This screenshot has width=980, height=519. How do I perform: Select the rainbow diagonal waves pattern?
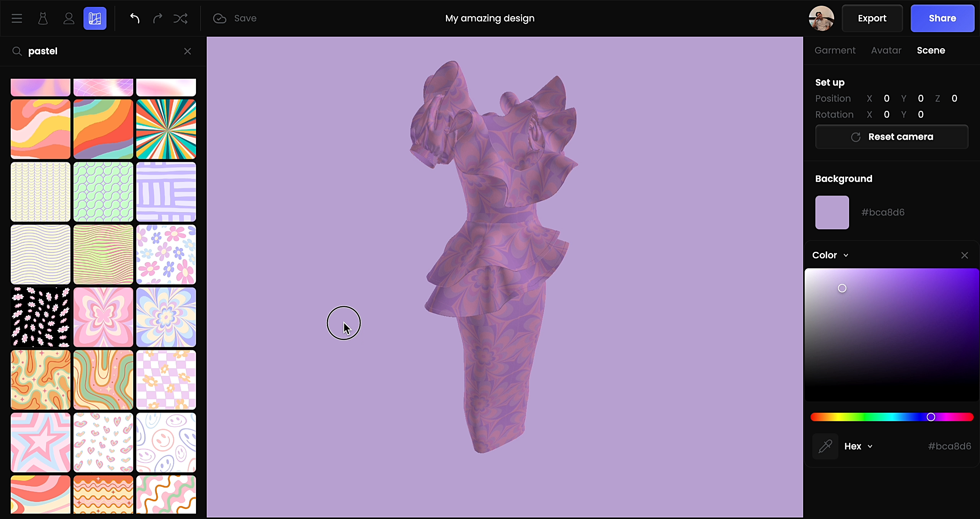(103, 129)
